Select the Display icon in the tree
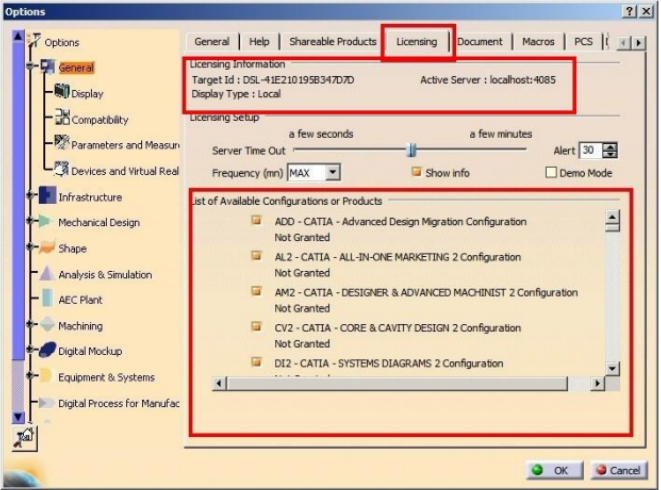This screenshot has height=490, width=661. pos(61,93)
